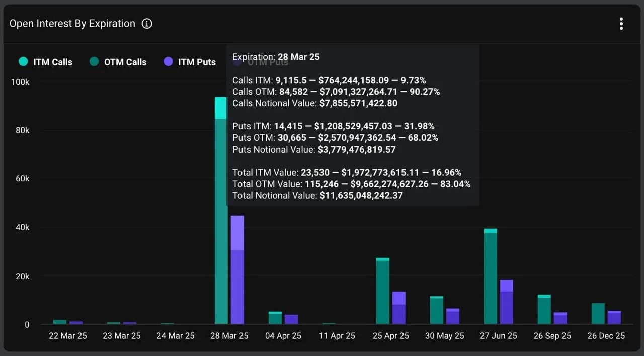
Task: Click the 28 Mar 25 axis label
Action: [229, 336]
